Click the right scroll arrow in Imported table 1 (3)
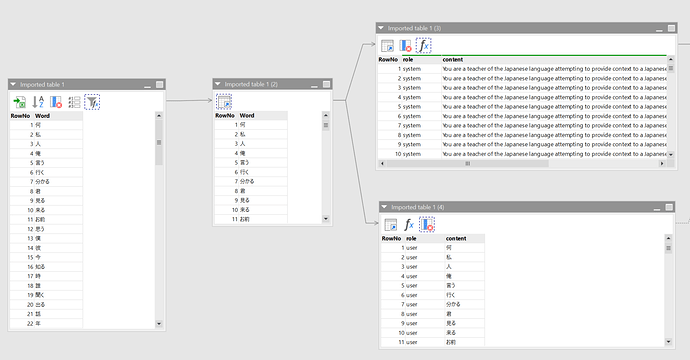 (x=661, y=163)
